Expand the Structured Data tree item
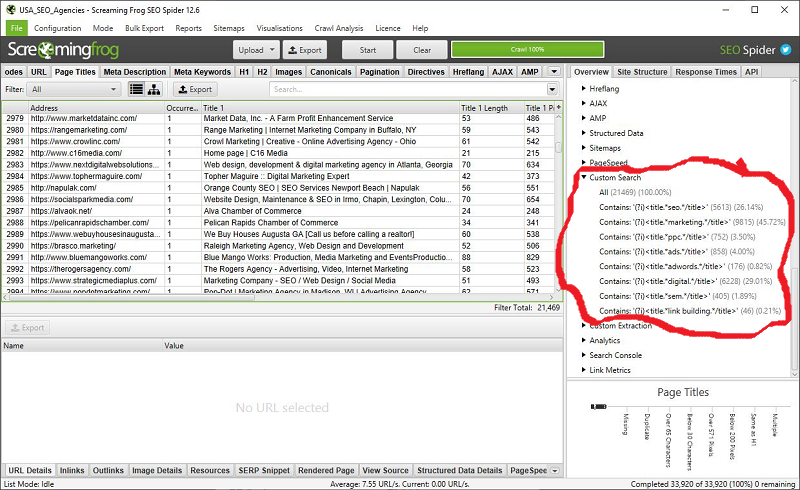800x490 pixels. pyautogui.click(x=584, y=133)
